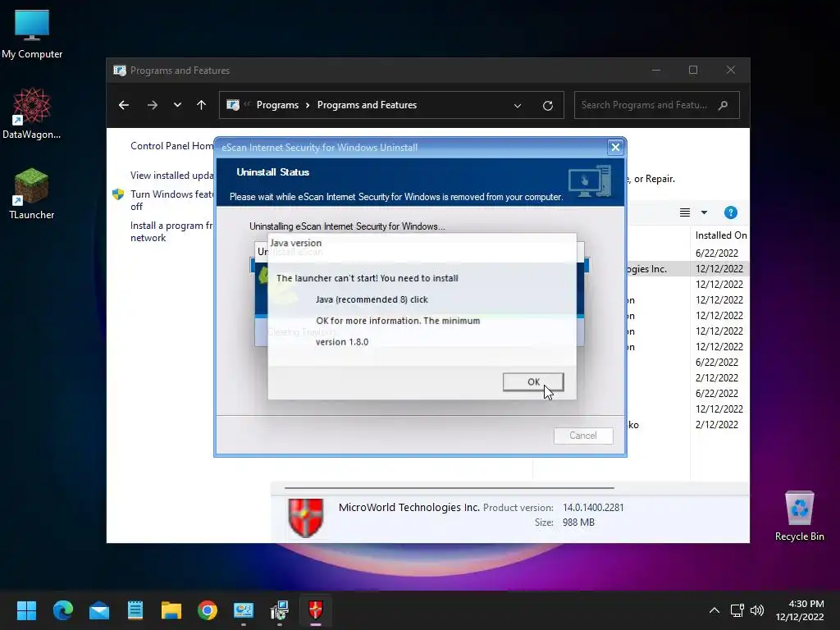The width and height of the screenshot is (840, 630).
Task: Switch to Control Panel taskbar item
Action: point(243,610)
